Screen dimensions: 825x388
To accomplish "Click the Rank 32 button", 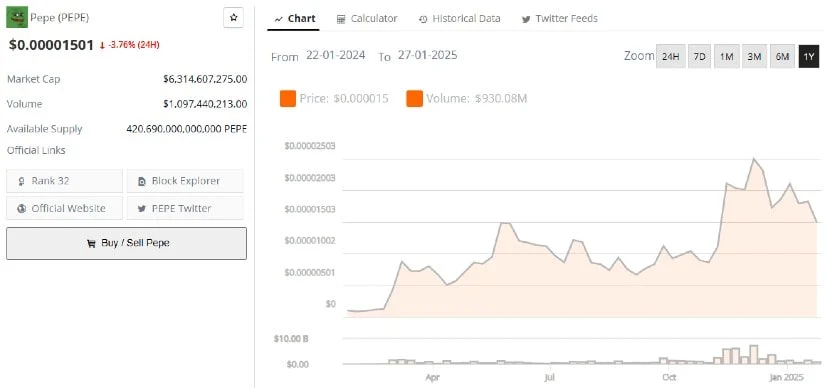I will tap(64, 181).
